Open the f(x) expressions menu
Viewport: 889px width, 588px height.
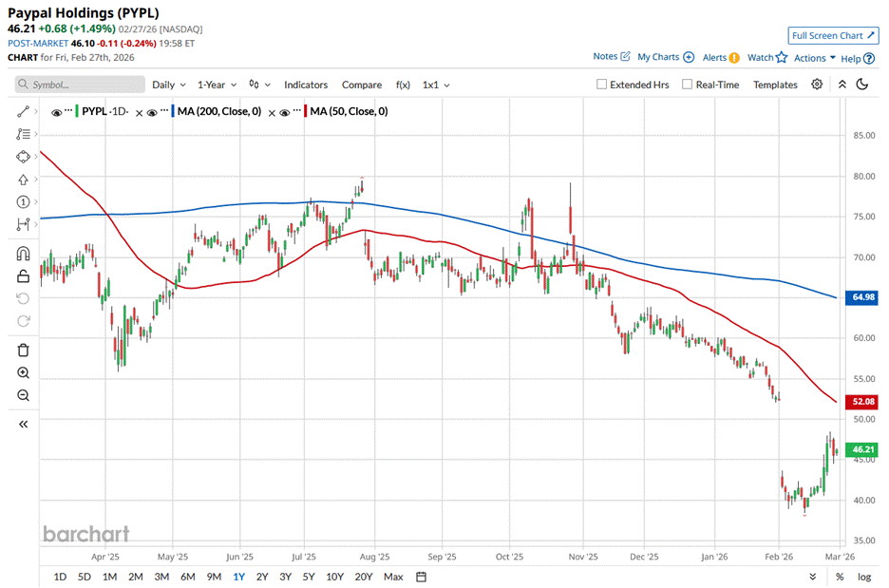(x=403, y=85)
